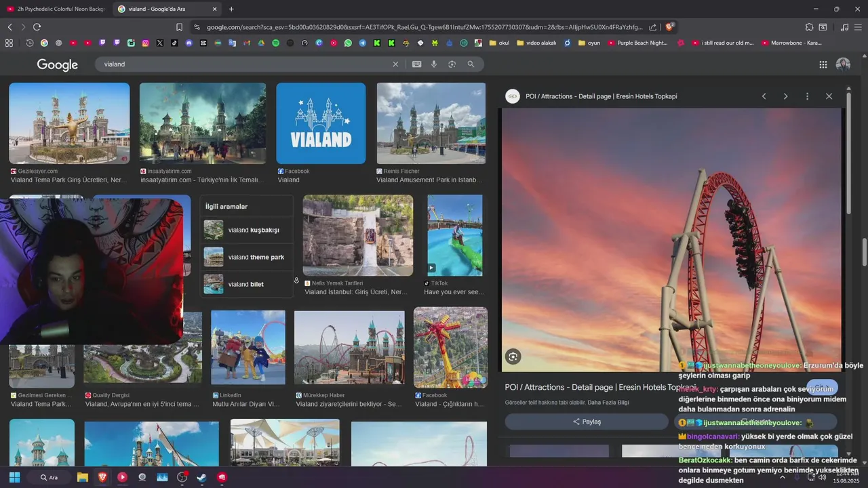
Task: Open the "okul" bookmarks folder
Action: tap(498, 43)
